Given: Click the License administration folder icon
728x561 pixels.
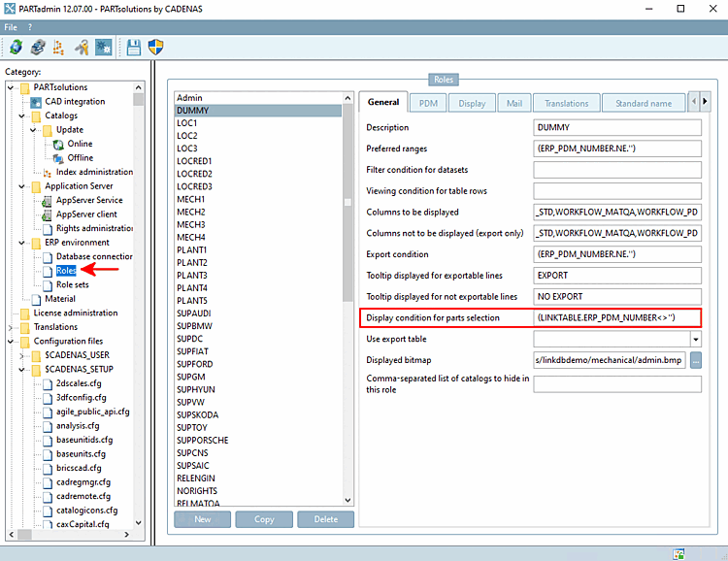Looking at the screenshot, I should [25, 313].
